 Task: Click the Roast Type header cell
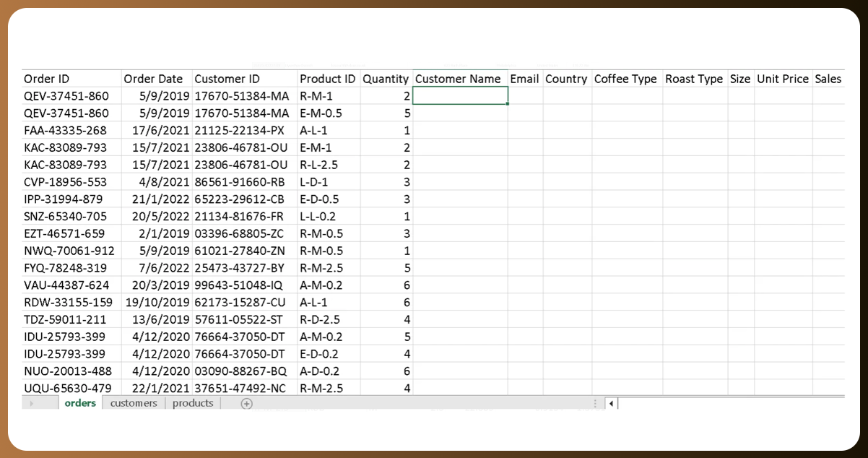tap(694, 79)
